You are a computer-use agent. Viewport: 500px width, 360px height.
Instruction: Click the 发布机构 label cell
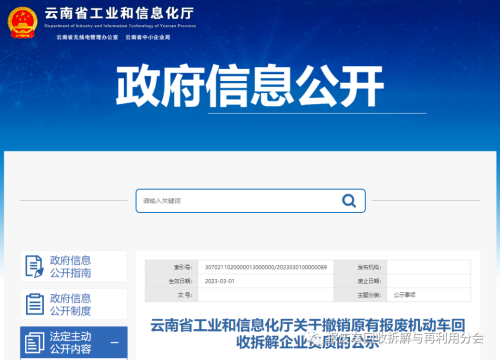(360, 267)
